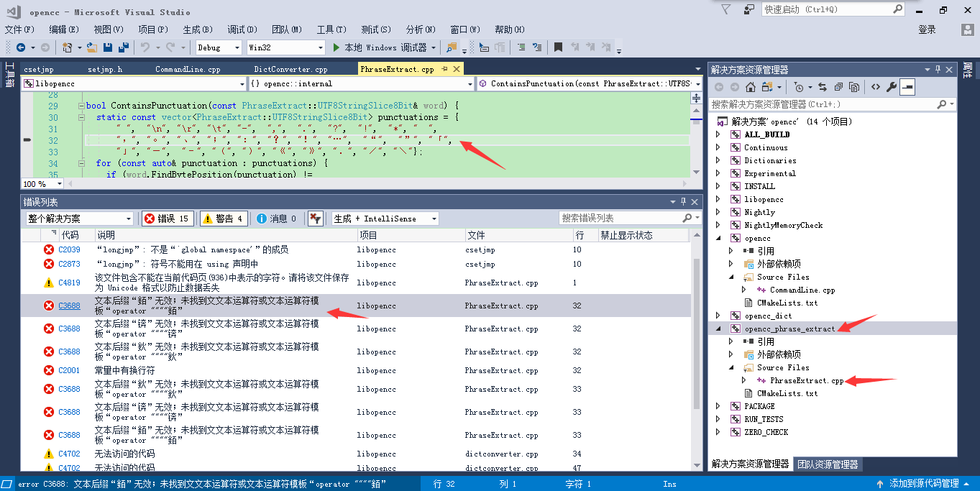Click the Home icon in Solution Explorer

tap(751, 86)
